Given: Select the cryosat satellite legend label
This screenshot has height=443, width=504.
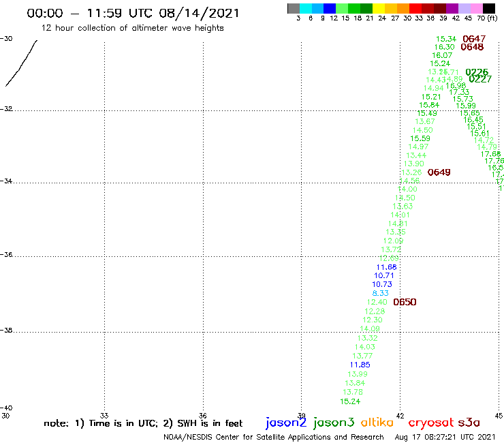Looking at the screenshot, I should coord(430,423).
